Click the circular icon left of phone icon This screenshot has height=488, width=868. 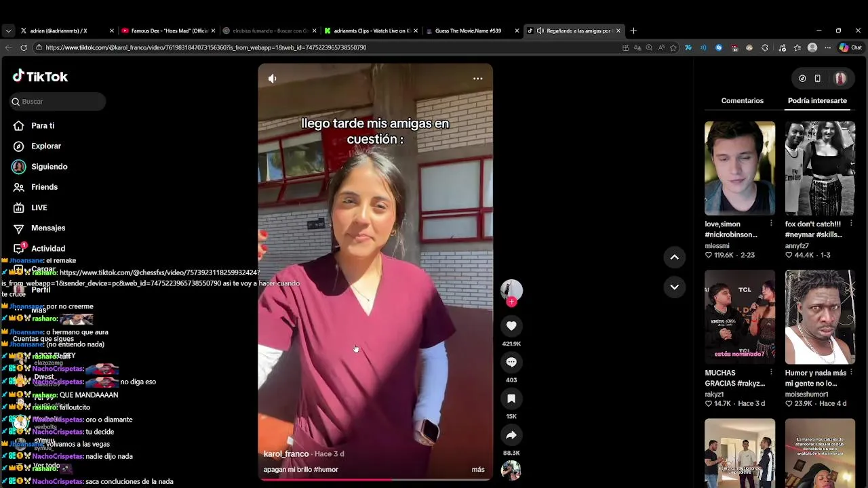(802, 79)
